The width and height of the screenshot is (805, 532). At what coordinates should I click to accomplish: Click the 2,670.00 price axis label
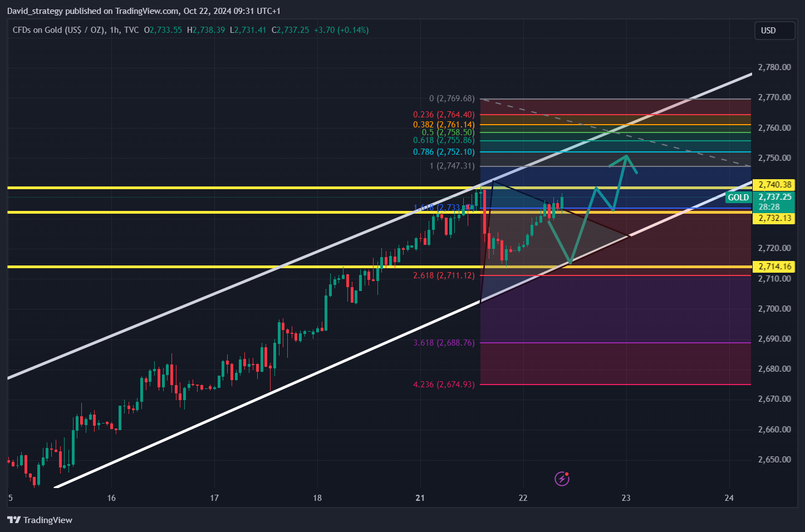pos(774,399)
